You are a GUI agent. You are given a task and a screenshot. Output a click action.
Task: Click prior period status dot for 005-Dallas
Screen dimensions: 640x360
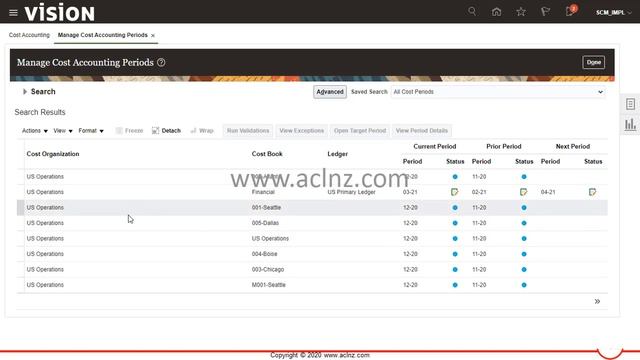[524, 223]
